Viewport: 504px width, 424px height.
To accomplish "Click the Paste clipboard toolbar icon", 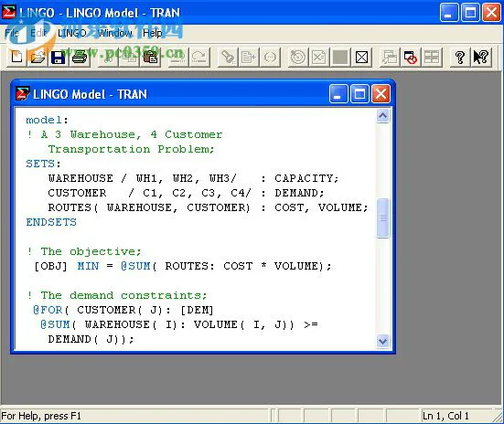I will pyautogui.click(x=150, y=58).
